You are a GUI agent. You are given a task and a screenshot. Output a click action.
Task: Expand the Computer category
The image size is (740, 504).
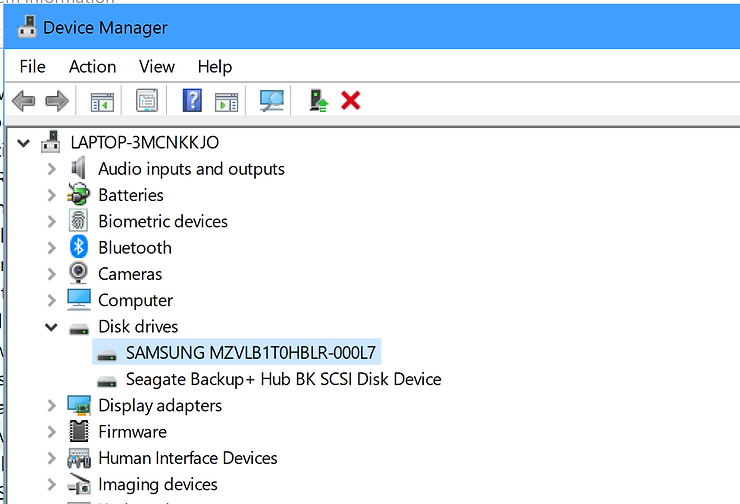[51, 301]
